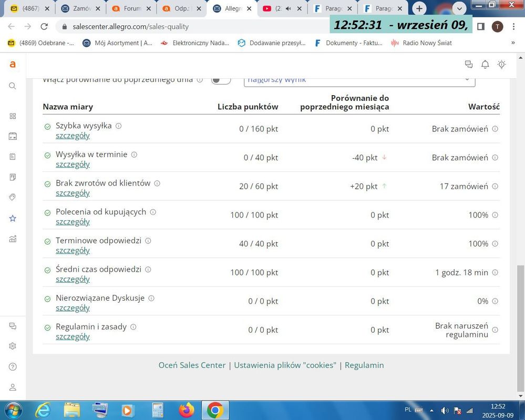Click the Allegro logo in the sidebar
The height and width of the screenshot is (420, 525).
point(13,64)
